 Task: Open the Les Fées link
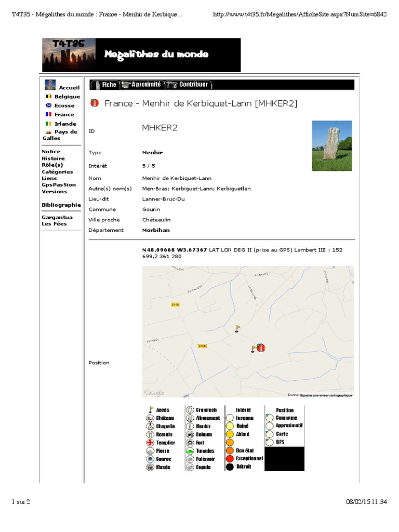point(54,224)
